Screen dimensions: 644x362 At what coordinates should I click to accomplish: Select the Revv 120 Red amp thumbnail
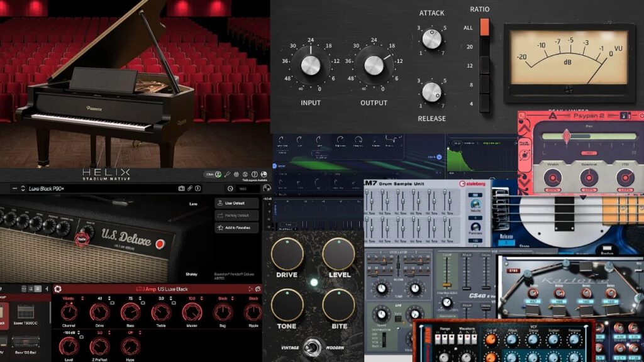coord(25,345)
